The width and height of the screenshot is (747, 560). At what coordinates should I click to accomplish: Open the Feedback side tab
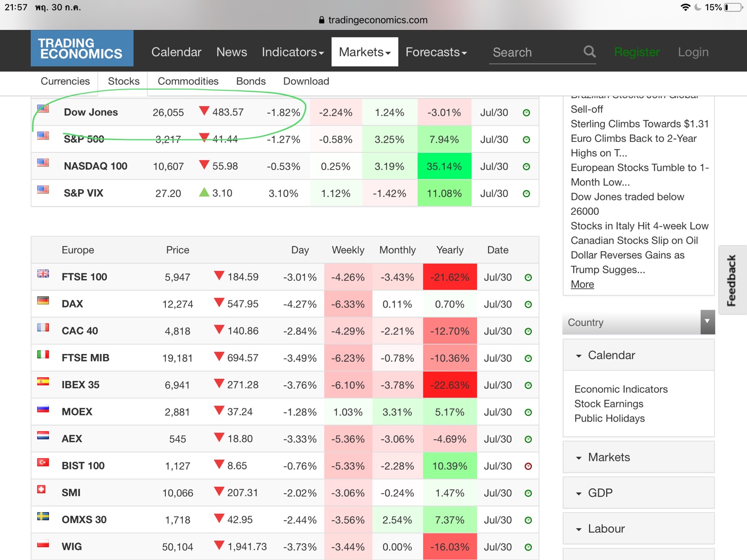732,280
